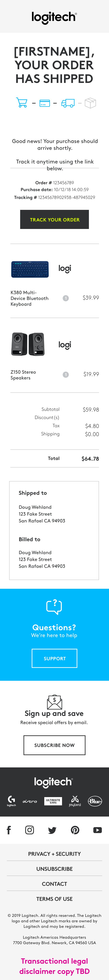Click the Unsubscribe footer link

pyautogui.click(x=54, y=869)
